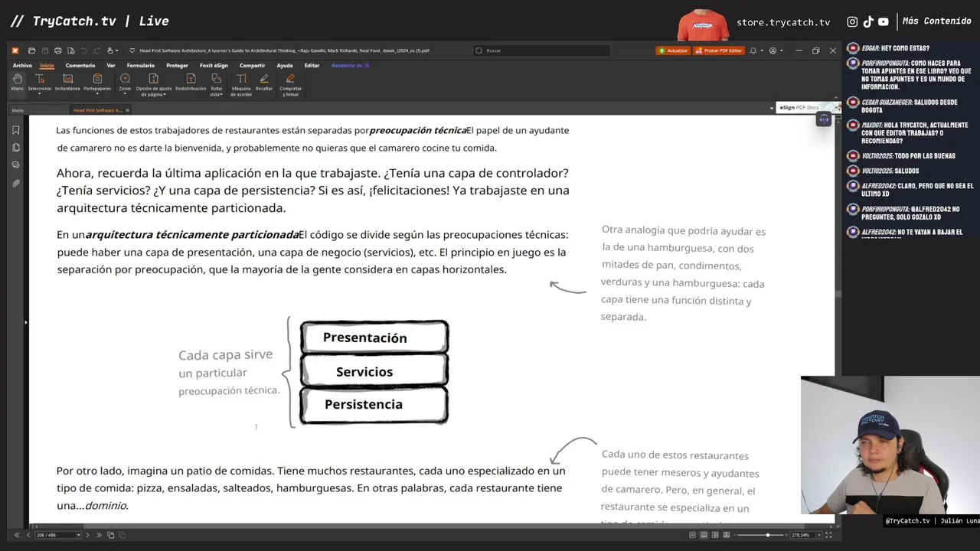Select the Máquina de escribir tool
The height and width of the screenshot is (551, 980).
pyautogui.click(x=241, y=84)
